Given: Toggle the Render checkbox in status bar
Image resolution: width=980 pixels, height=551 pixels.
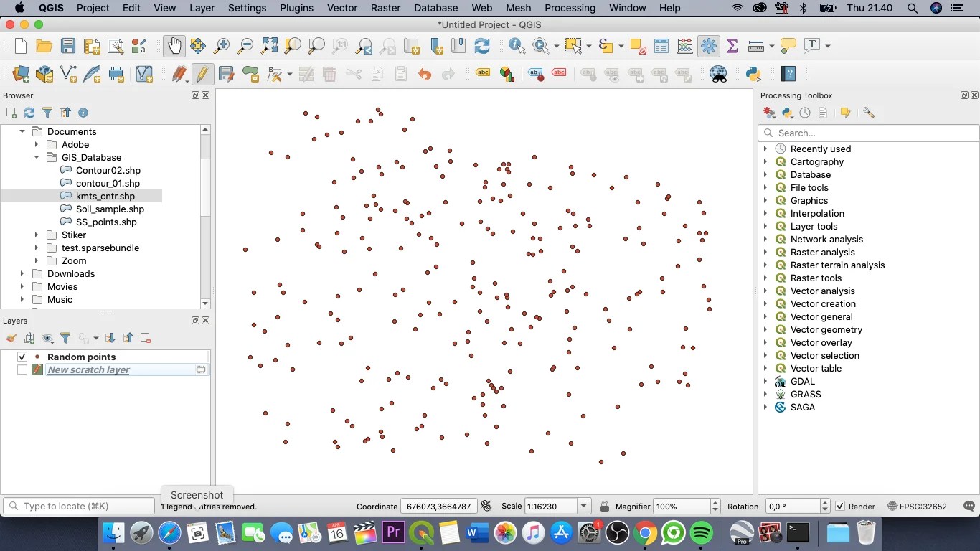Looking at the screenshot, I should tap(841, 506).
